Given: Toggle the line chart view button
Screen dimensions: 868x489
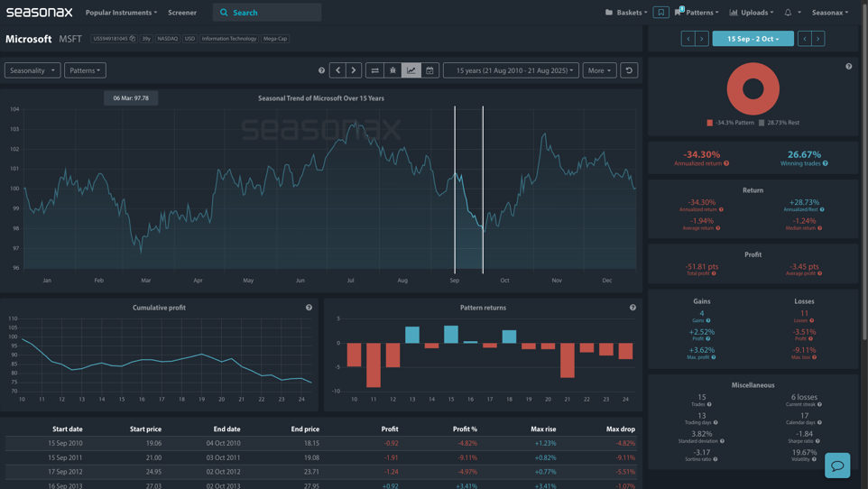Looking at the screenshot, I should click(x=411, y=70).
